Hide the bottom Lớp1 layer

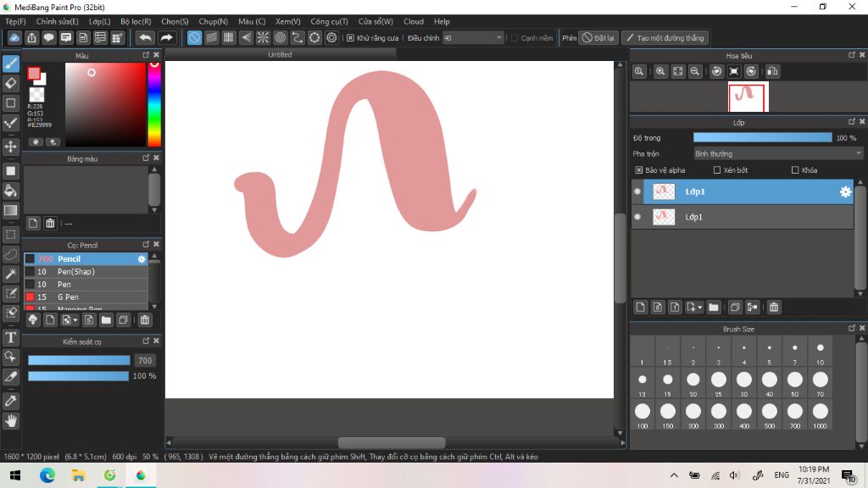click(637, 217)
